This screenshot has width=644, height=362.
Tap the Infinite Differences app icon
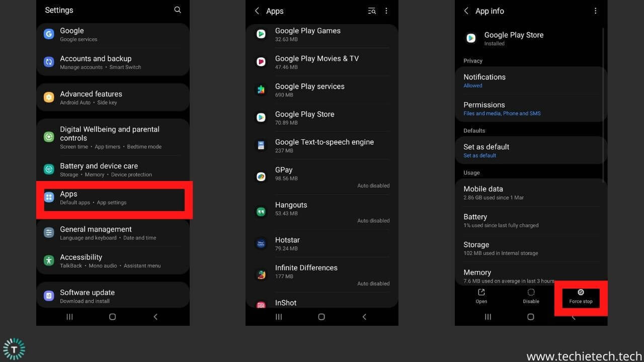click(x=261, y=275)
